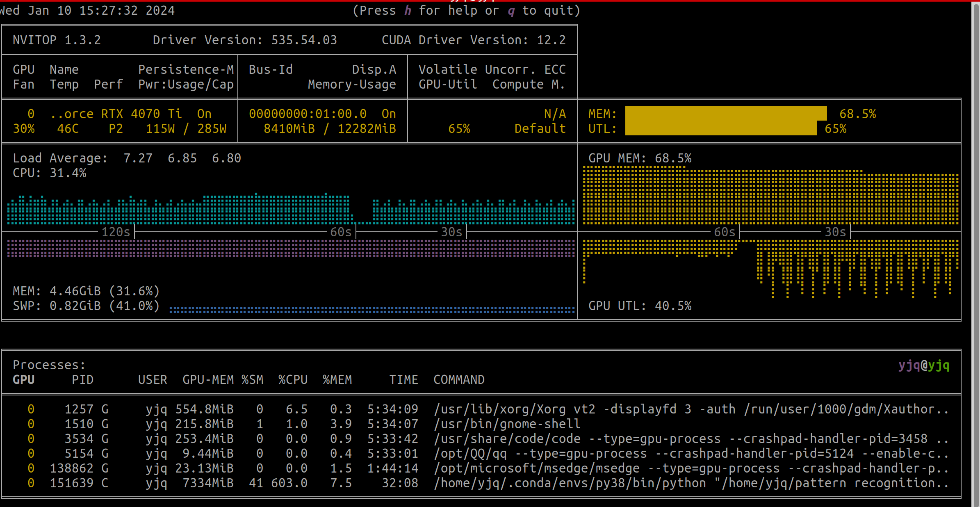Click the 30% fan speed reading

(x=23, y=128)
